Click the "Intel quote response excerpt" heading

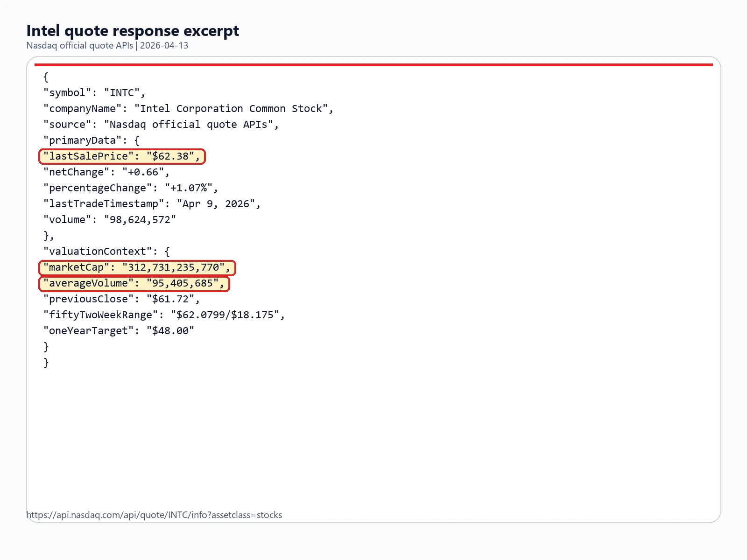tap(133, 31)
